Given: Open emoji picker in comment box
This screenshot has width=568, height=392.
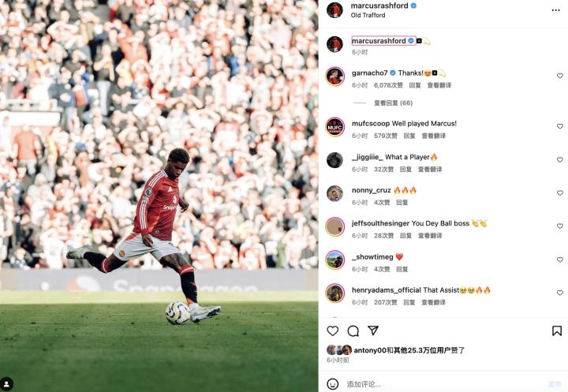Looking at the screenshot, I should (333, 384).
